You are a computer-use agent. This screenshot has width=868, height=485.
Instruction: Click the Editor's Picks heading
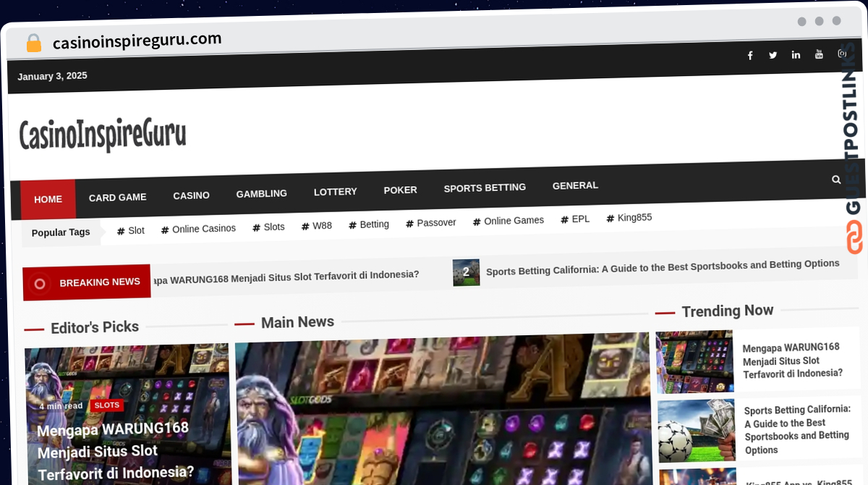click(95, 327)
